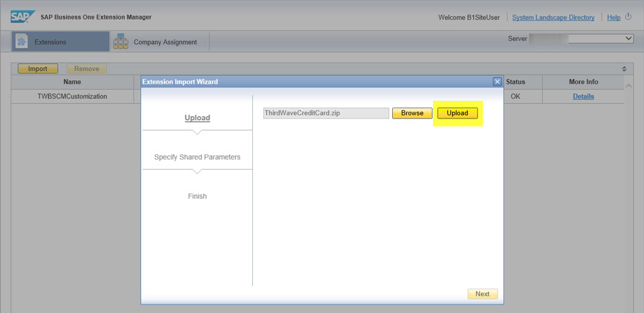Open the Extensions tab
Image resolution: width=644 pixels, height=313 pixels.
coord(60,41)
